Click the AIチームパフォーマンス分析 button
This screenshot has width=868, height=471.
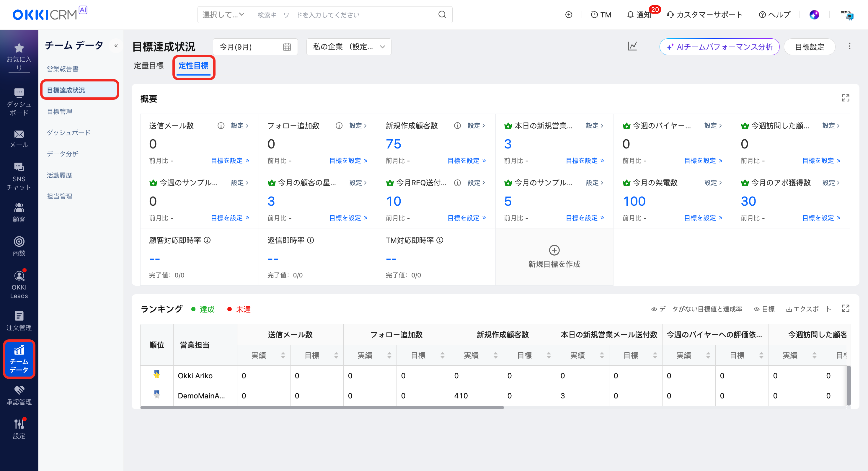pos(719,47)
